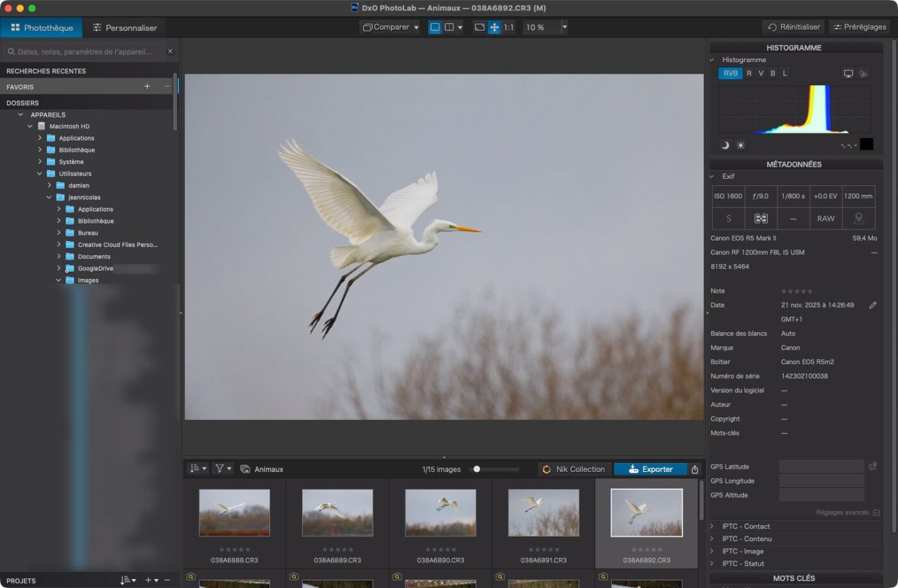Screen dimensions: 898x588
Task: Show highlight clipping with sun icon
Action: 740,146
